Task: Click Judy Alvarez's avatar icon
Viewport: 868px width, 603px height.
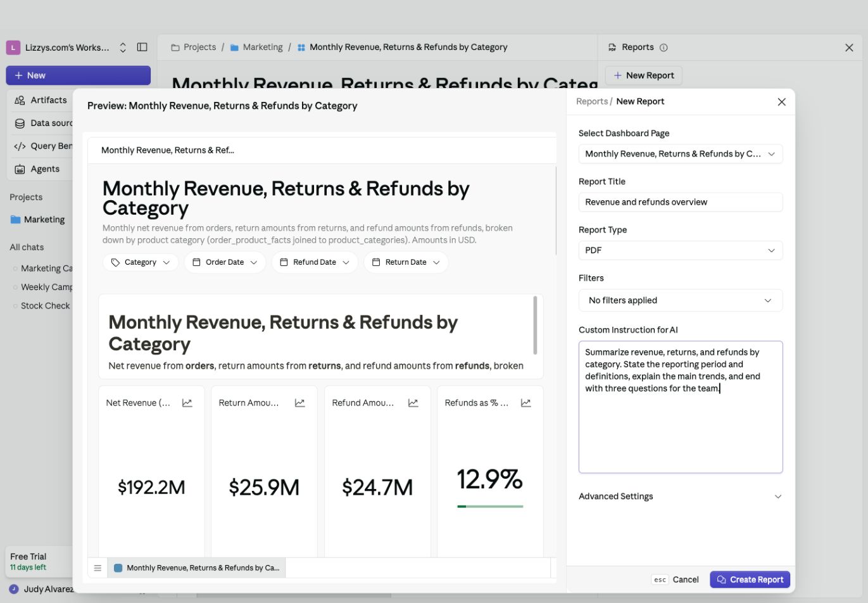Action: pyautogui.click(x=14, y=589)
